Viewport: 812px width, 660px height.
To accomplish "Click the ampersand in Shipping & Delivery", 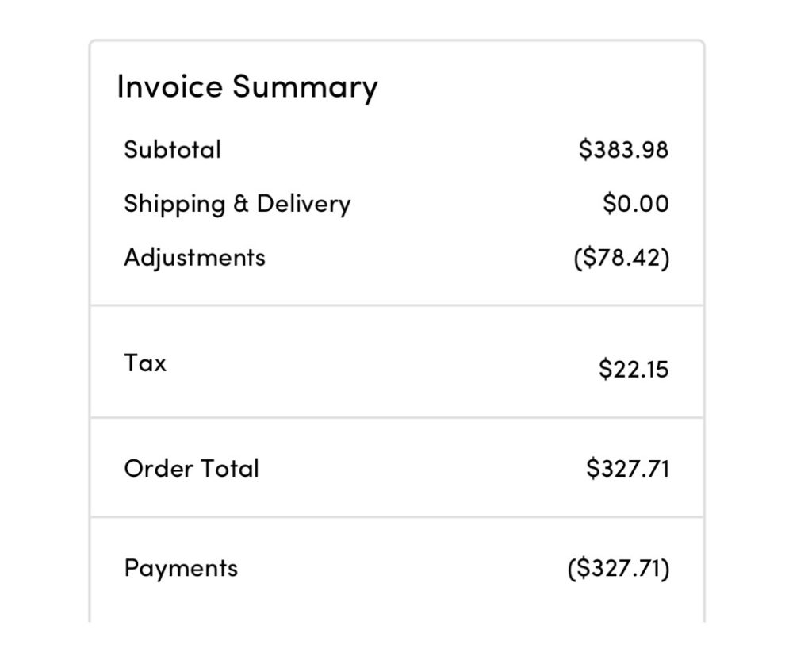I will click(x=240, y=204).
